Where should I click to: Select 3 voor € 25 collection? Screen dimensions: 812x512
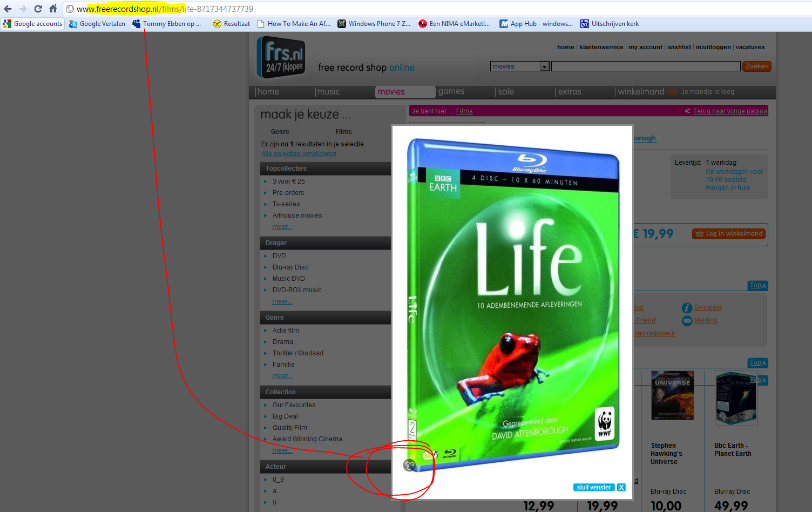coord(289,181)
